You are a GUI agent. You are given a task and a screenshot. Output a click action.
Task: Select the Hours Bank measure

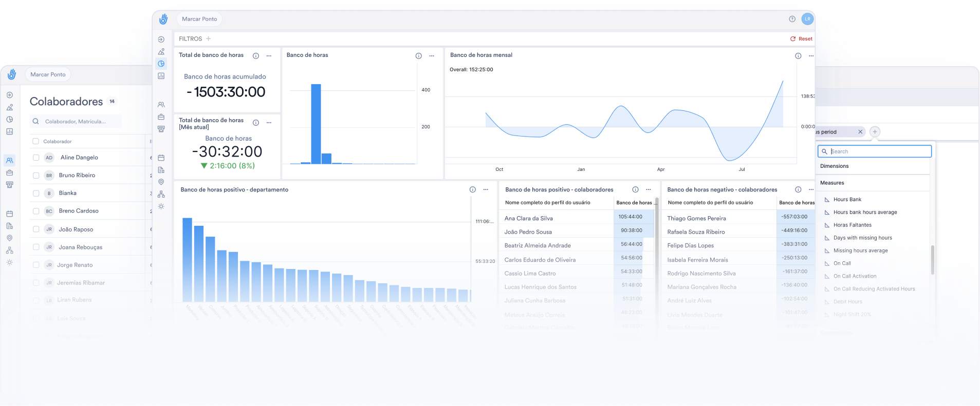847,200
